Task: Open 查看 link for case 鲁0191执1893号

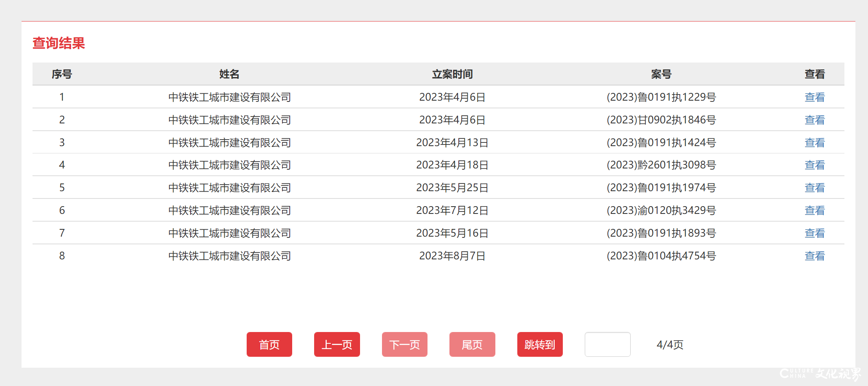Action: (814, 233)
